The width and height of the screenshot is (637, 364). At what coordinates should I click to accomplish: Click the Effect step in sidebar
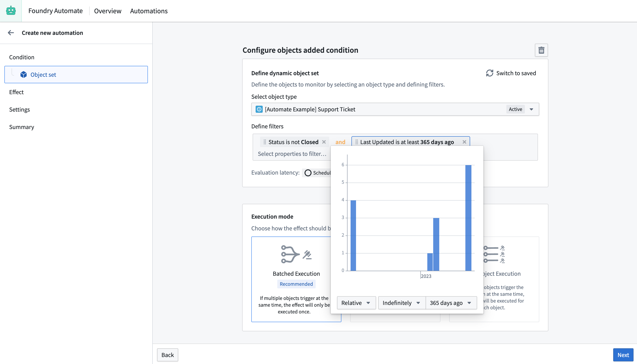16,92
